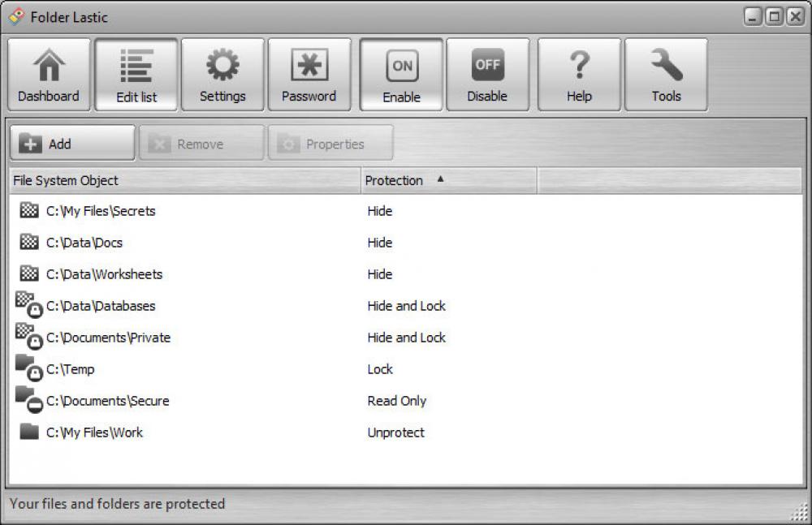812x525 pixels.
Task: Disable protection using the OFF toggle
Action: point(487,65)
